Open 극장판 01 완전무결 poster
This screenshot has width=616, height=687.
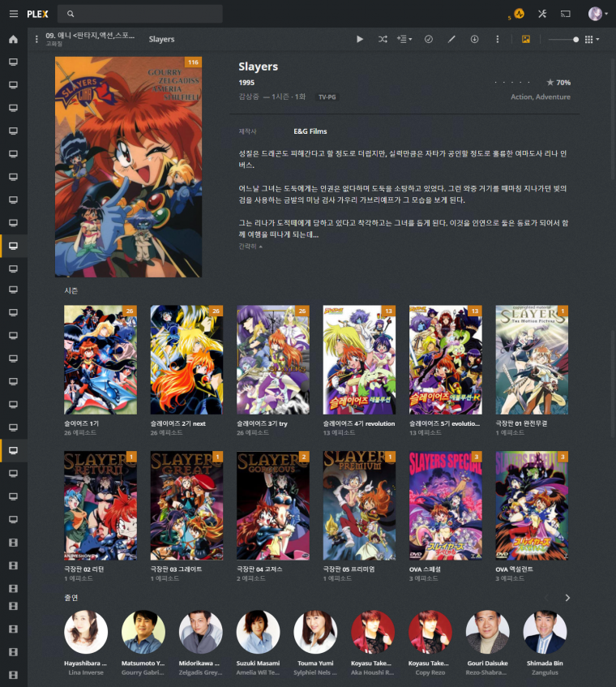pyautogui.click(x=532, y=359)
